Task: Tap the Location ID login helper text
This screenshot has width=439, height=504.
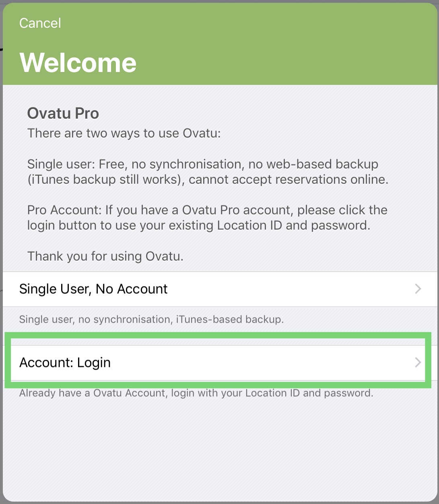Action: (196, 393)
